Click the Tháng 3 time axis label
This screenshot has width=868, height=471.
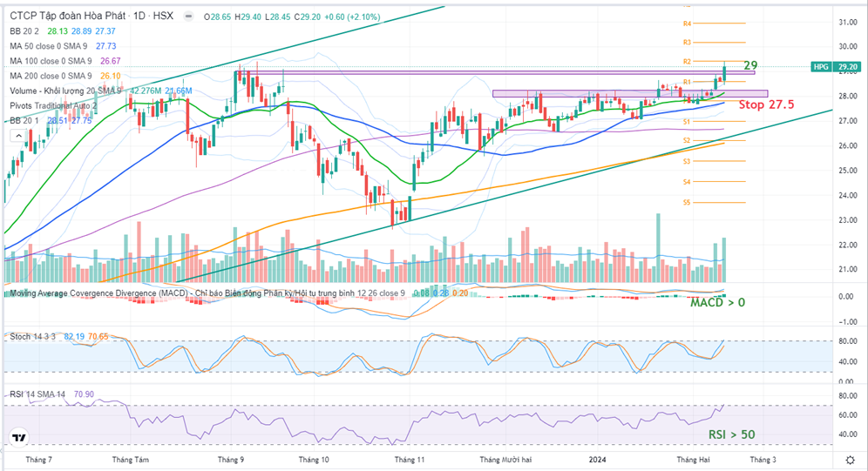[763, 460]
